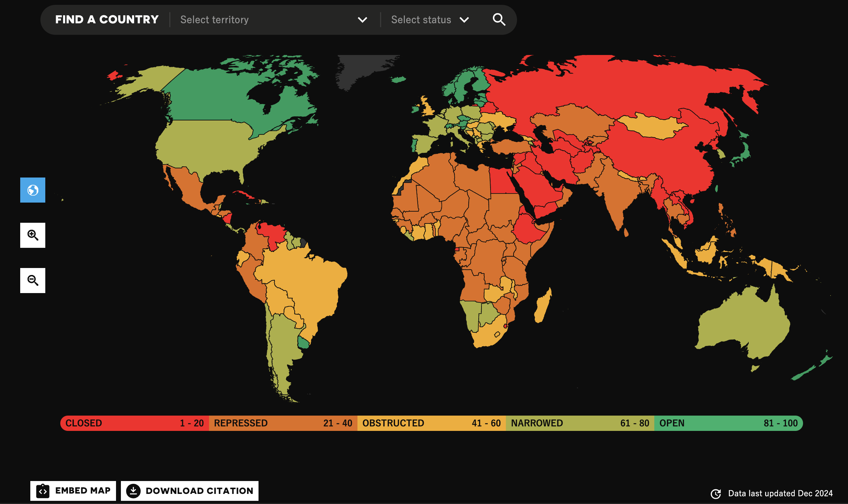Viewport: 848px width, 504px height.
Task: Select the OPEN legend segment
Action: pyautogui.click(x=728, y=423)
